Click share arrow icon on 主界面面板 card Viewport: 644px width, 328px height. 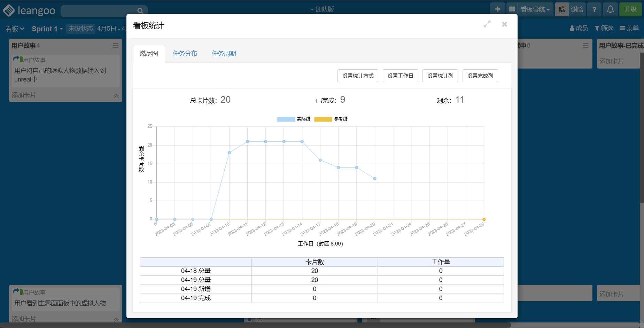pyautogui.click(x=16, y=291)
